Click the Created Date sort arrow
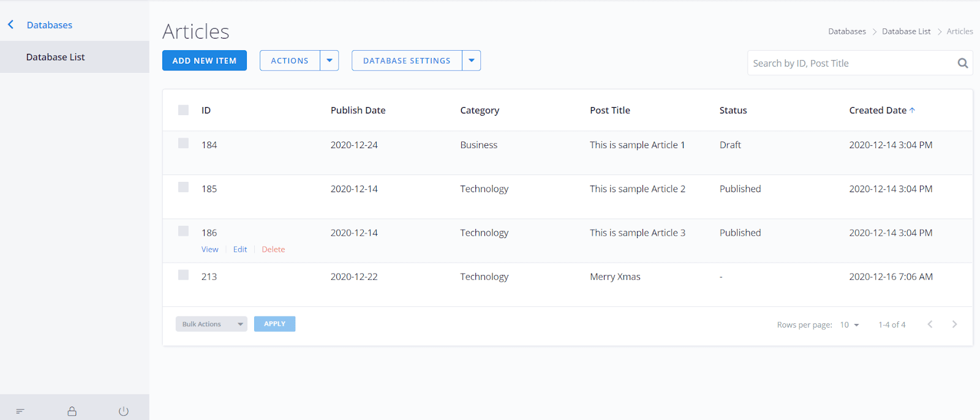 tap(912, 110)
